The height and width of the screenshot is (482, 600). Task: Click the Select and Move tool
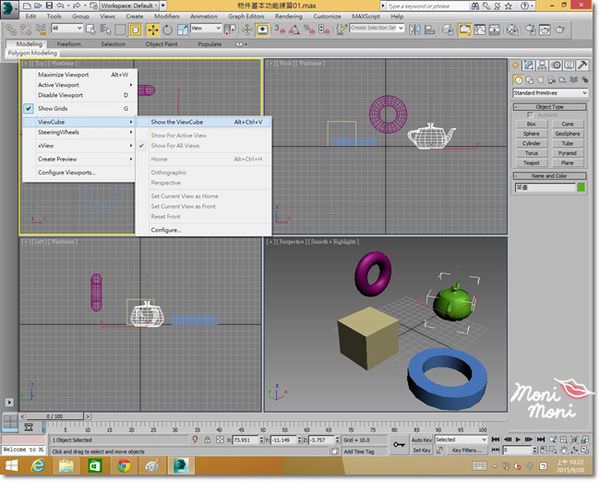coord(152,29)
